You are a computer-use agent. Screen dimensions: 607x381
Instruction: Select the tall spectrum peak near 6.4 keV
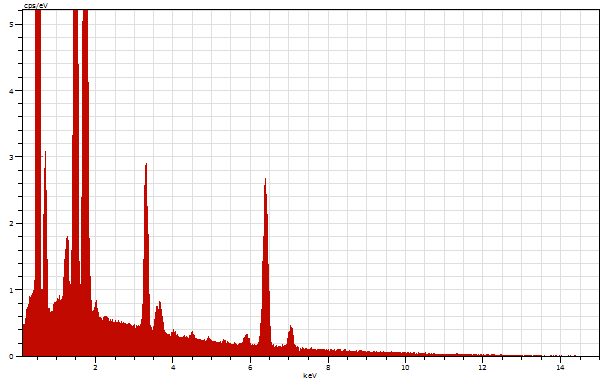(x=265, y=267)
